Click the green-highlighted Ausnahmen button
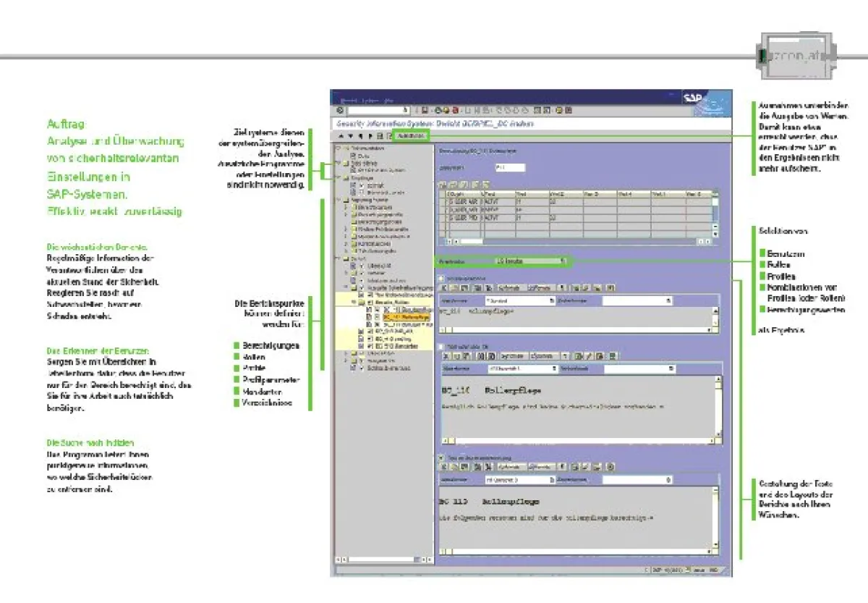The height and width of the screenshot is (603, 868). click(410, 135)
